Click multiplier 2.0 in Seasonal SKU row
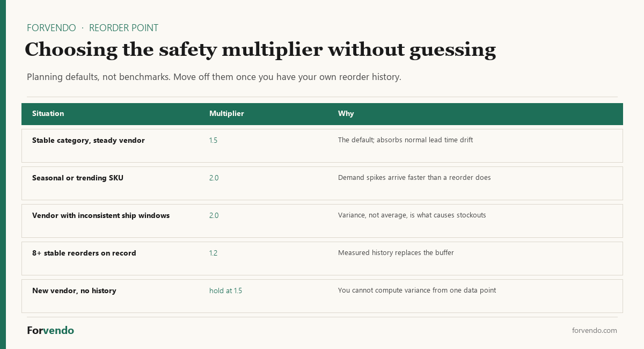 click(214, 178)
